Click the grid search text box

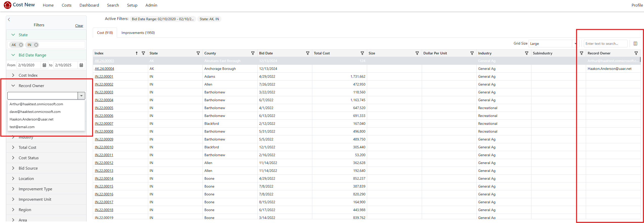click(x=605, y=44)
